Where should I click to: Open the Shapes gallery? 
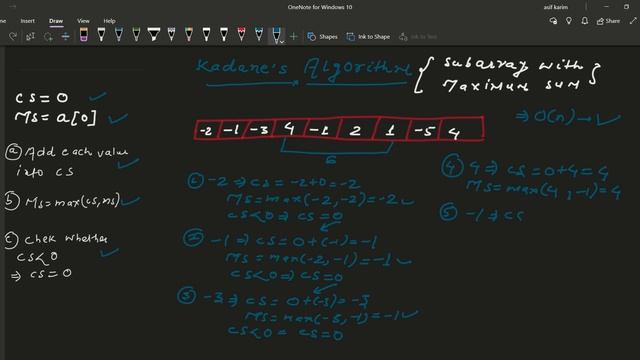322,37
